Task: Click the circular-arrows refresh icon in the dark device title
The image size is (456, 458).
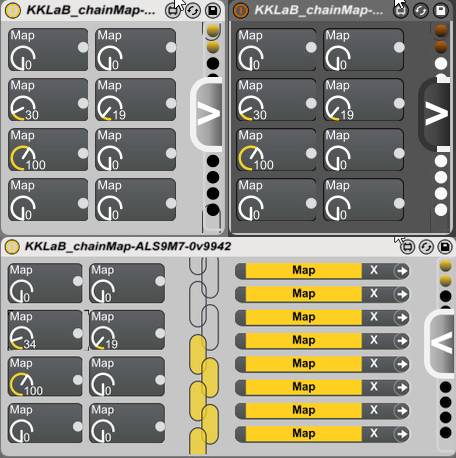Action: (x=421, y=11)
